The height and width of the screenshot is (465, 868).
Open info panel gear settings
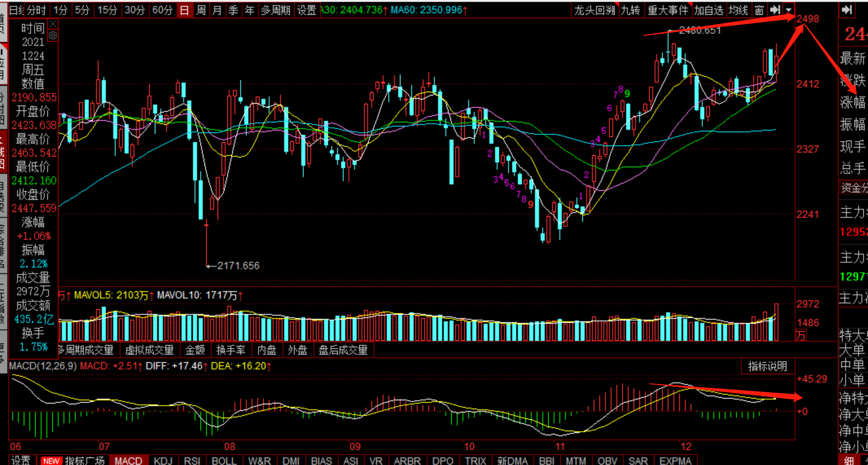(53, 35)
